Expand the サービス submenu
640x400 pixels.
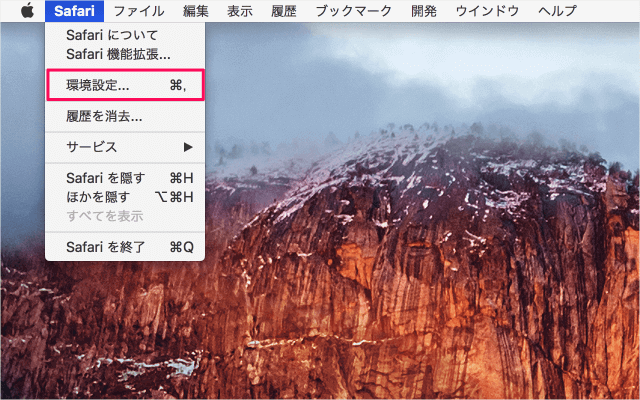pos(125,147)
